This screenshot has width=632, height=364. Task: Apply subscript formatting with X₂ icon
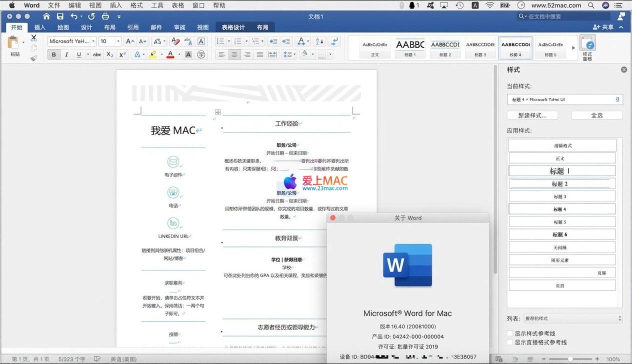(110, 54)
